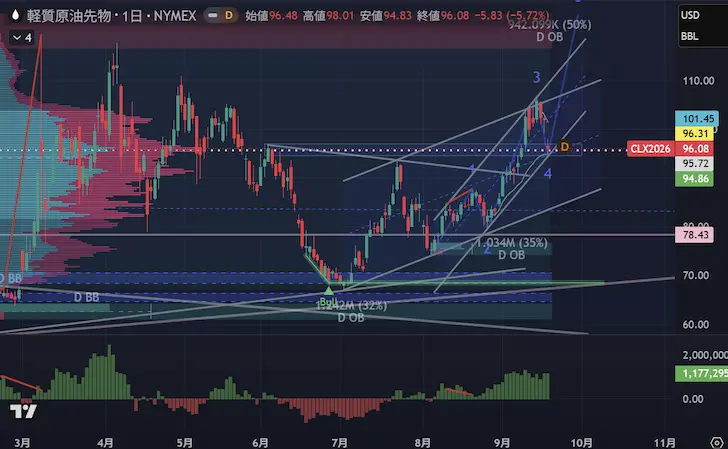Click the 軽質原油先物 symbol title
Screen dimensions: 728x449
tap(69, 16)
